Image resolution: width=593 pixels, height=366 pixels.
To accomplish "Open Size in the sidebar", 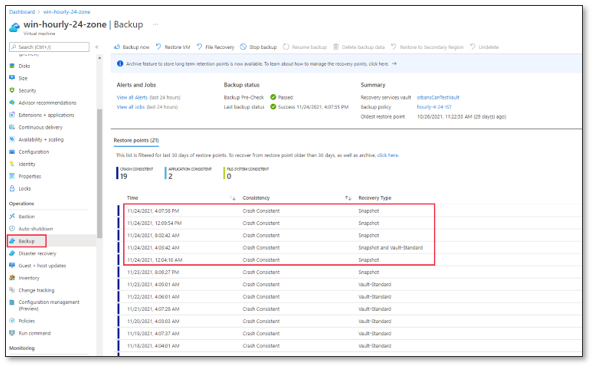I will [23, 78].
